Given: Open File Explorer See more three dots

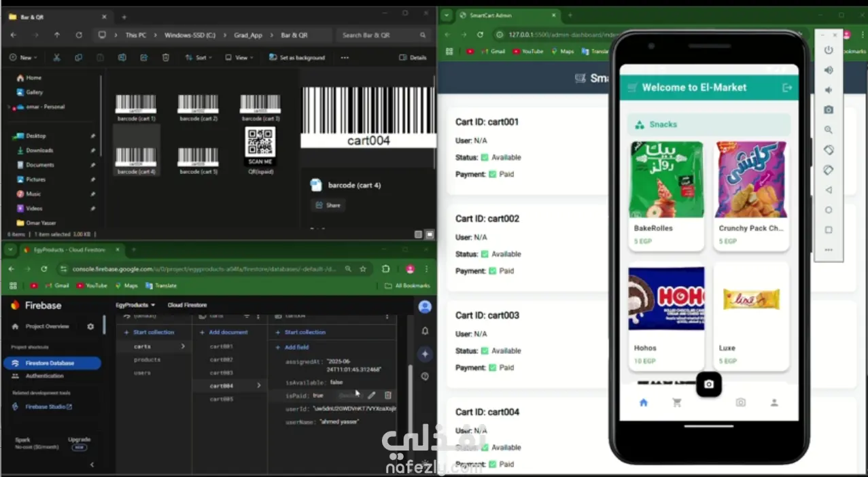Looking at the screenshot, I should click(x=345, y=58).
